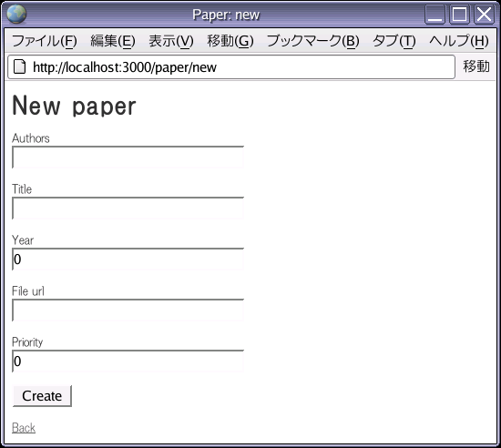
Task: Open the 表示(V) menu
Action: click(171, 41)
